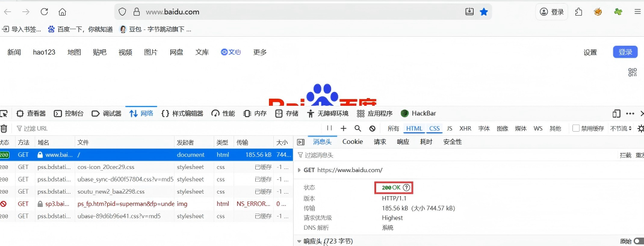This screenshot has width=644, height=246.
Task: Toggle the network details pane icon
Action: [301, 142]
